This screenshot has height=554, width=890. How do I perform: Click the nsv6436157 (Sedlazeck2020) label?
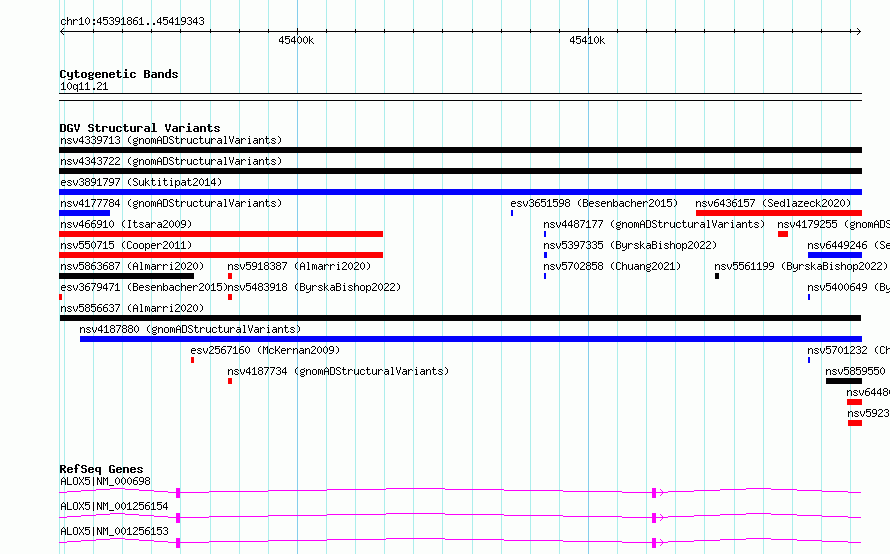(x=773, y=203)
